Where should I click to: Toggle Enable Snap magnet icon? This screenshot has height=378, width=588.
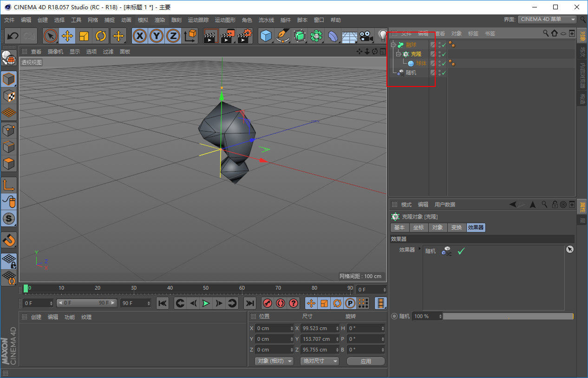pyautogui.click(x=9, y=240)
